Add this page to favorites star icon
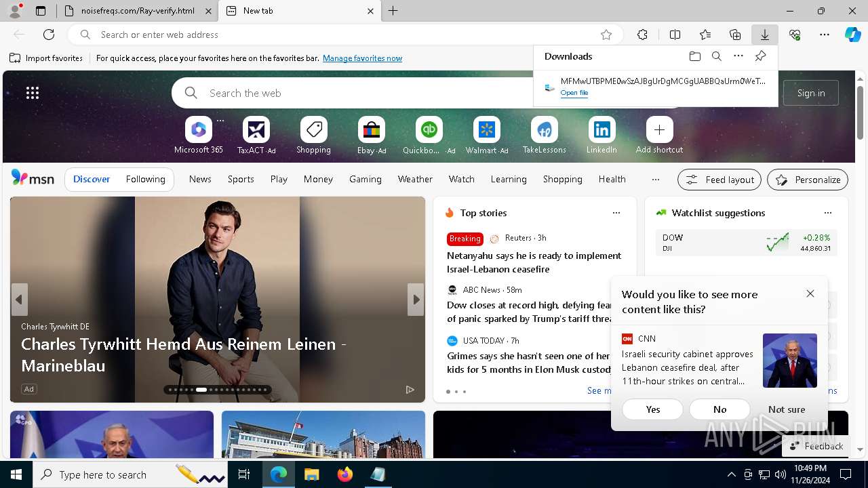This screenshot has height=488, width=868. tap(606, 35)
